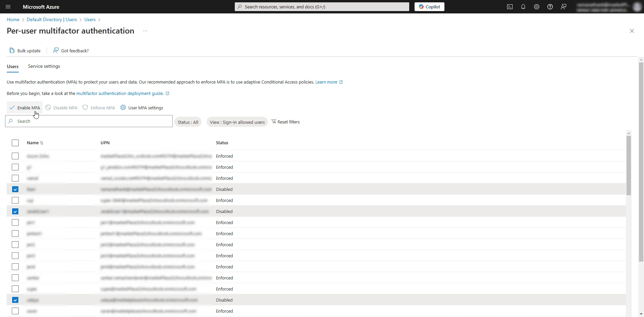The height and width of the screenshot is (317, 644).
Task: Open the feedback smiley icon
Action: point(563,7)
